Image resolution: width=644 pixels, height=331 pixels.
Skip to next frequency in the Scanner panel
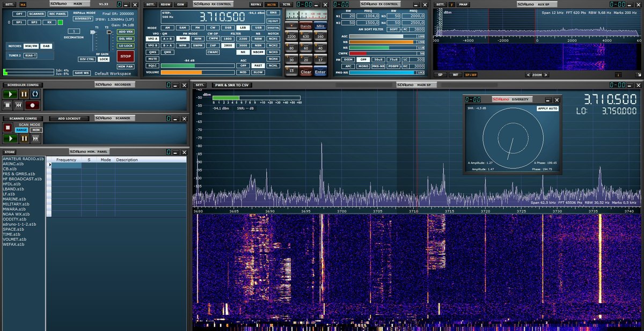tap(35, 138)
